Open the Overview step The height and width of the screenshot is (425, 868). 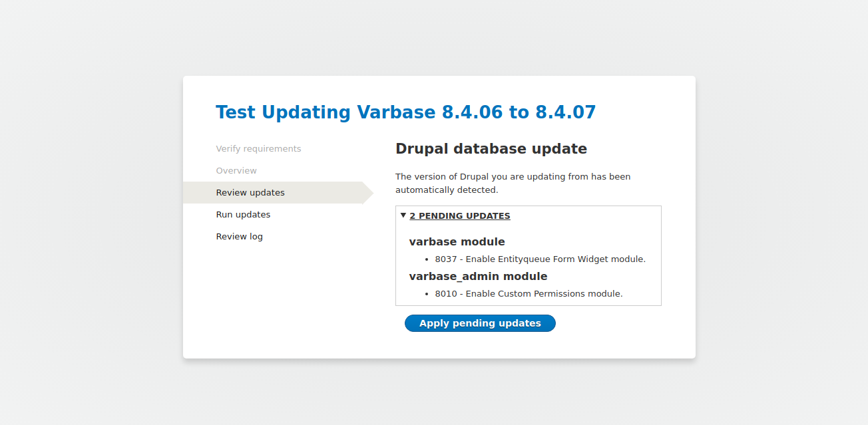point(236,170)
